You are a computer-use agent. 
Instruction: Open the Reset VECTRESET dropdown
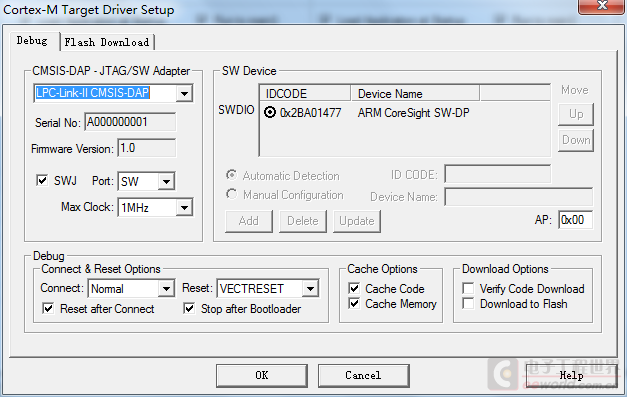coord(310,289)
